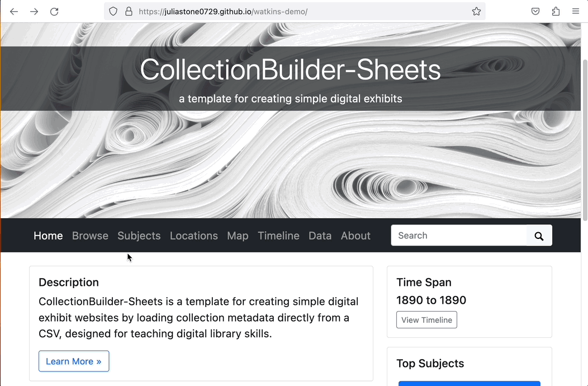588x386 pixels.
Task: Select the Browse menu item
Action: (x=90, y=236)
